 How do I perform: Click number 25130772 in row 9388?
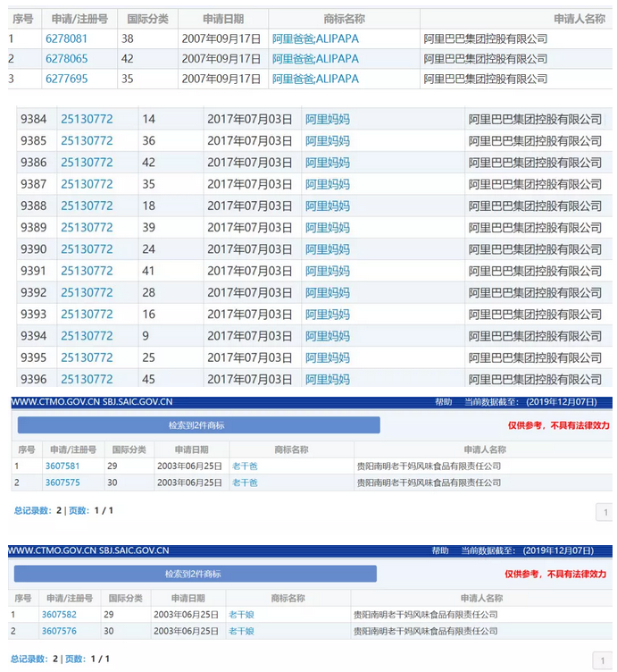pyautogui.click(x=87, y=206)
